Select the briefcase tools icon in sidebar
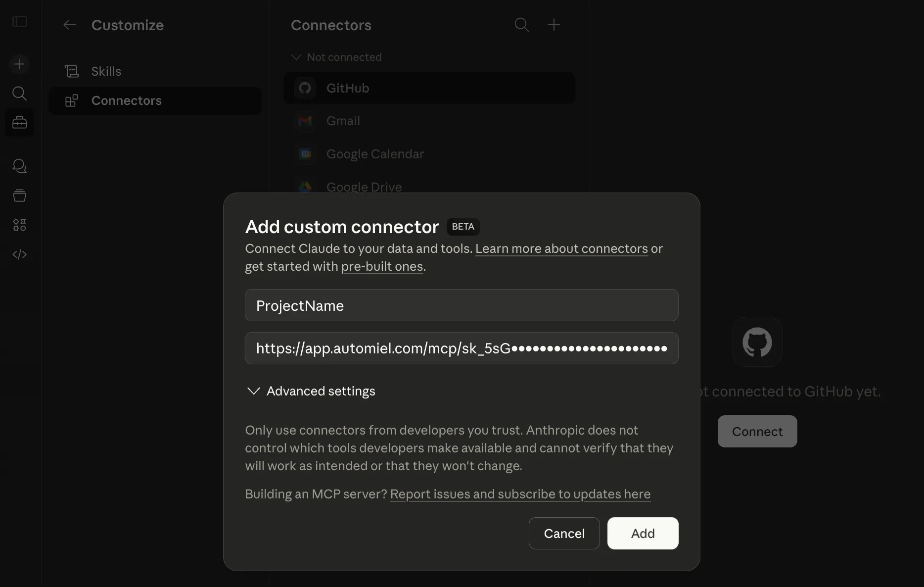This screenshot has width=924, height=587. [x=19, y=122]
